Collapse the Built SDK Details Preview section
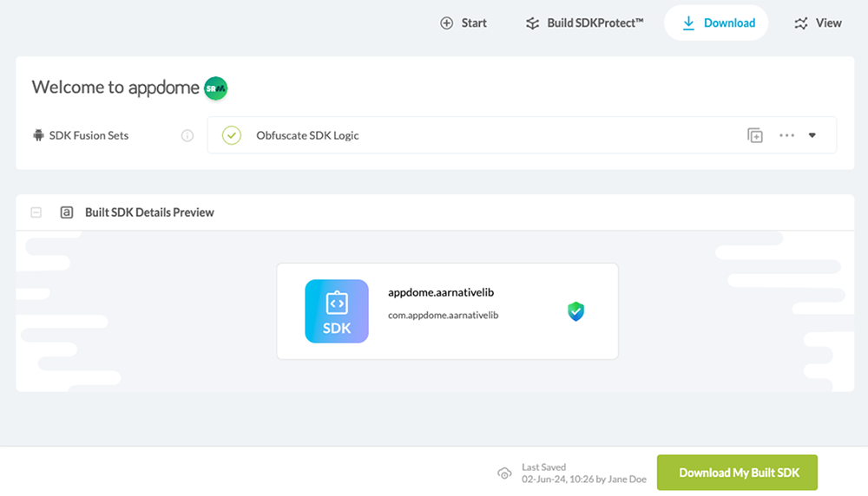 point(36,212)
